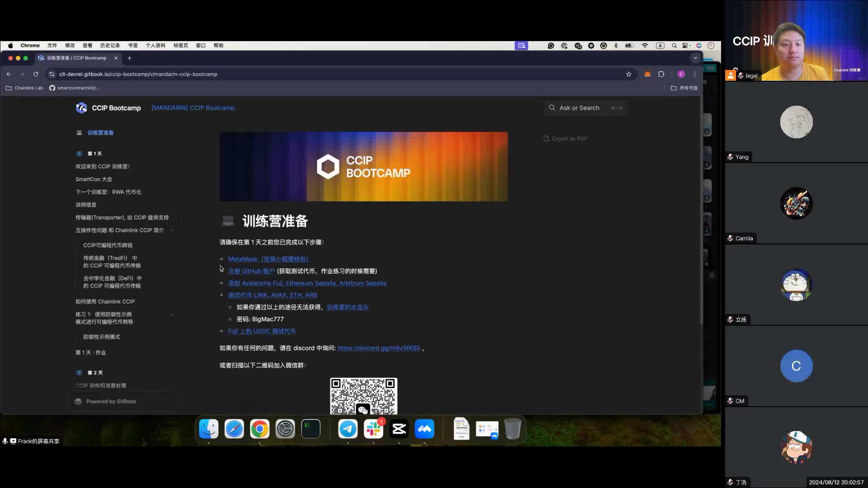This screenshot has width=868, height=488.
Task: Open Terminal from the dock
Action: pos(311,429)
